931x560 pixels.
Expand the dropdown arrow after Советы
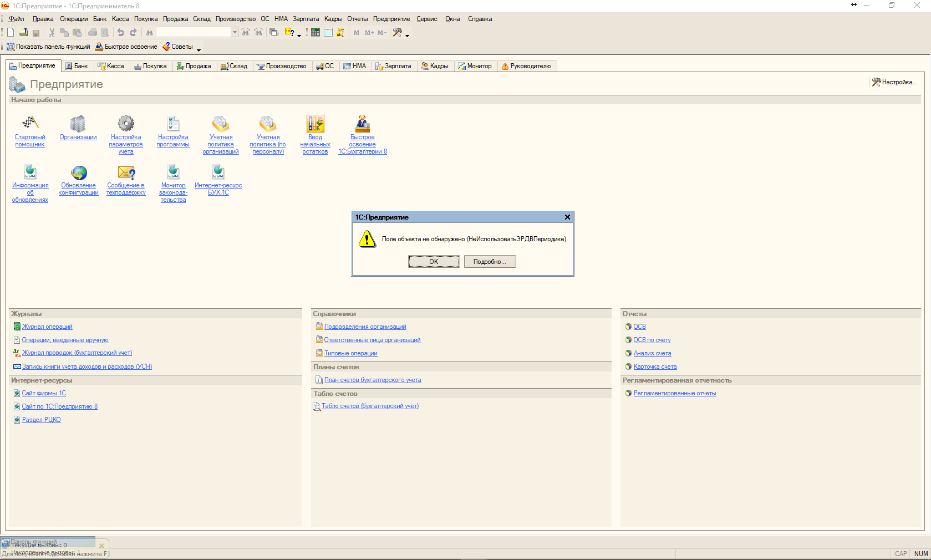click(x=199, y=49)
